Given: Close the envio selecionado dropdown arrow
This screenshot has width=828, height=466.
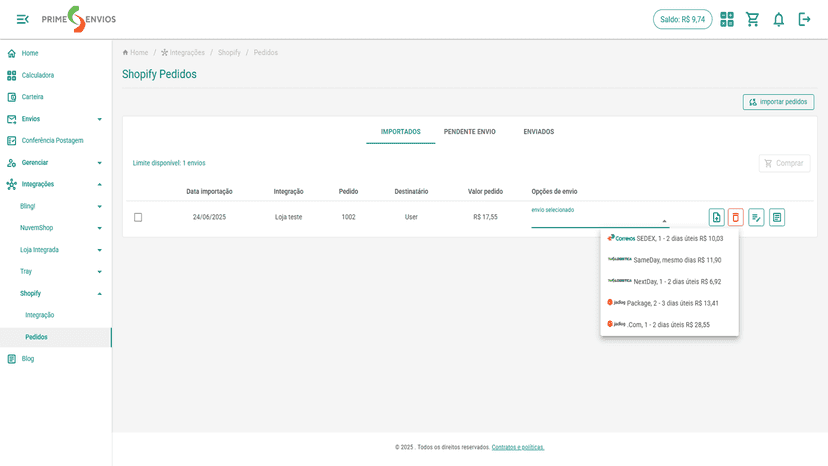Looking at the screenshot, I should pyautogui.click(x=664, y=221).
